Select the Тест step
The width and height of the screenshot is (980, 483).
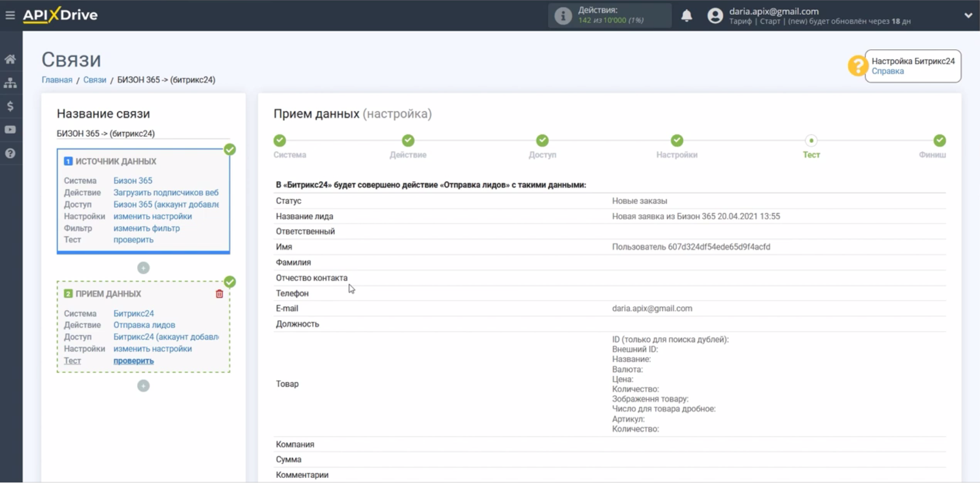click(x=811, y=141)
